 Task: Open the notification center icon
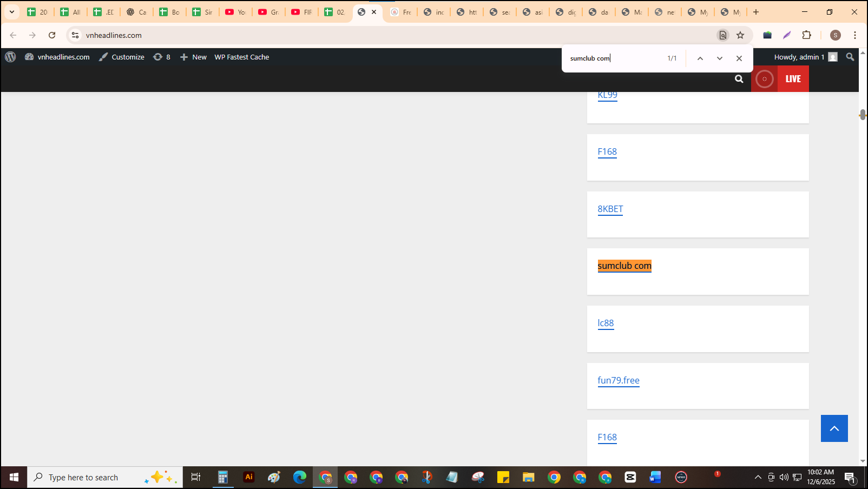coord(850,478)
